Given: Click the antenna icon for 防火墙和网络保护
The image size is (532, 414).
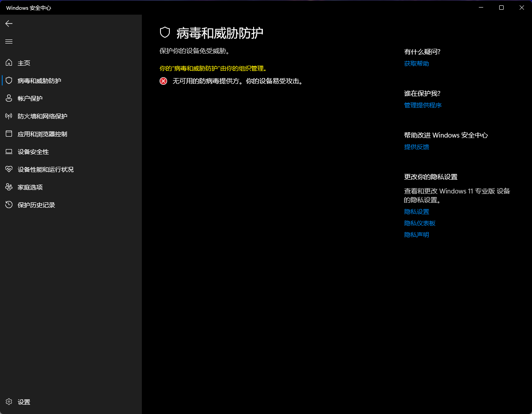Looking at the screenshot, I should pos(9,116).
